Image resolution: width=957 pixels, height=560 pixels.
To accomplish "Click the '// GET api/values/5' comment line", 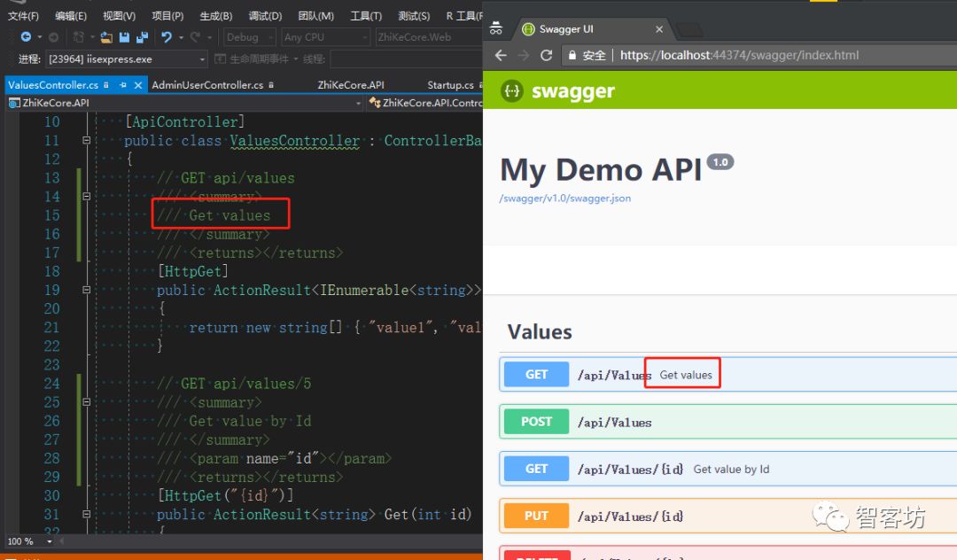I will click(234, 383).
